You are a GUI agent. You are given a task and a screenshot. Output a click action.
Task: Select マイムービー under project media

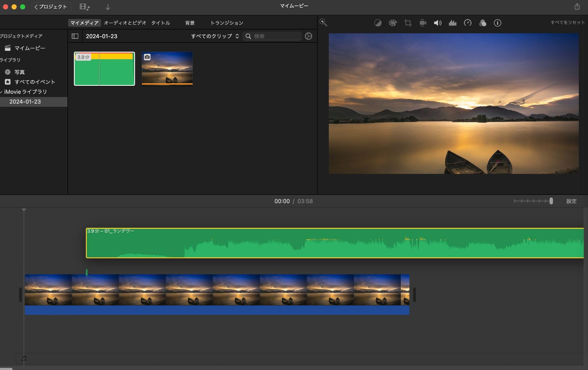[x=30, y=48]
